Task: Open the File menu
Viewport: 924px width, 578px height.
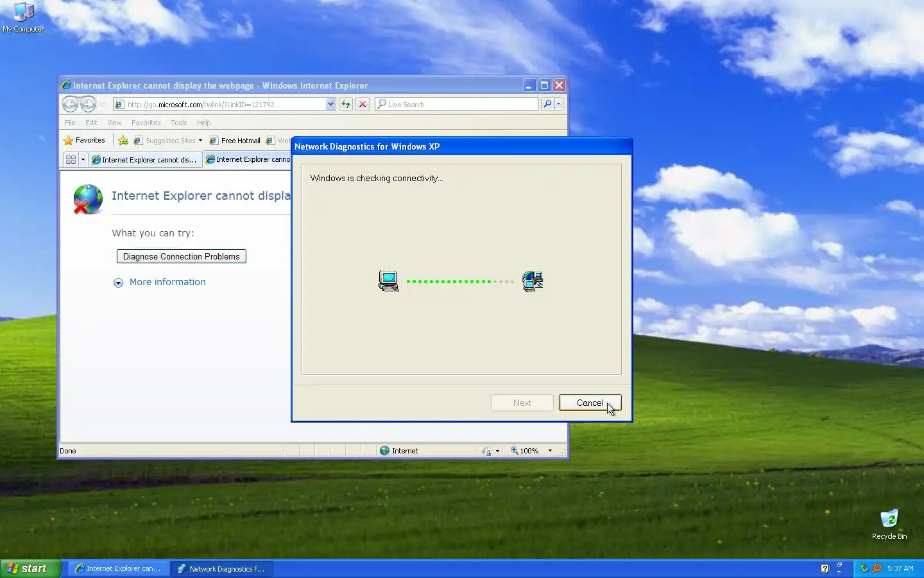Action: [70, 123]
